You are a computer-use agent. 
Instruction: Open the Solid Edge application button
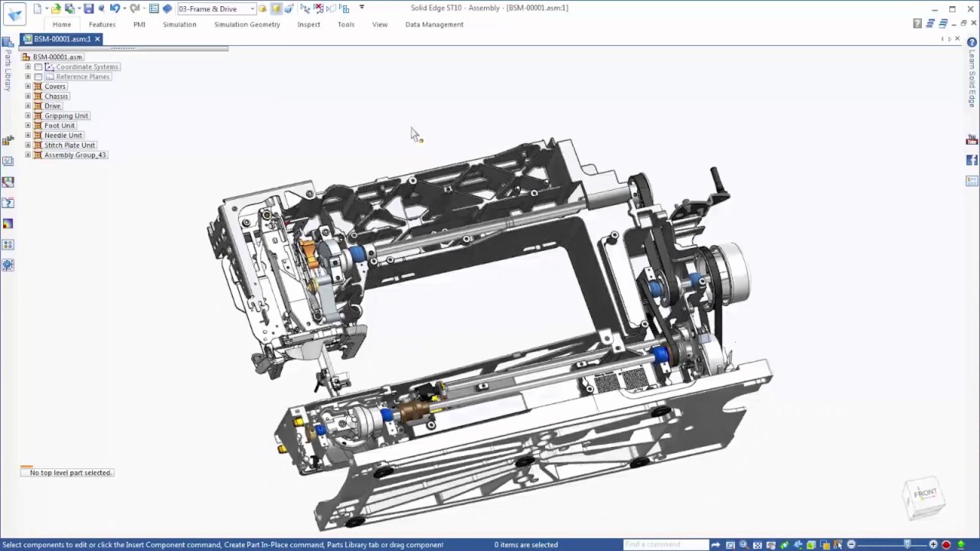15,13
